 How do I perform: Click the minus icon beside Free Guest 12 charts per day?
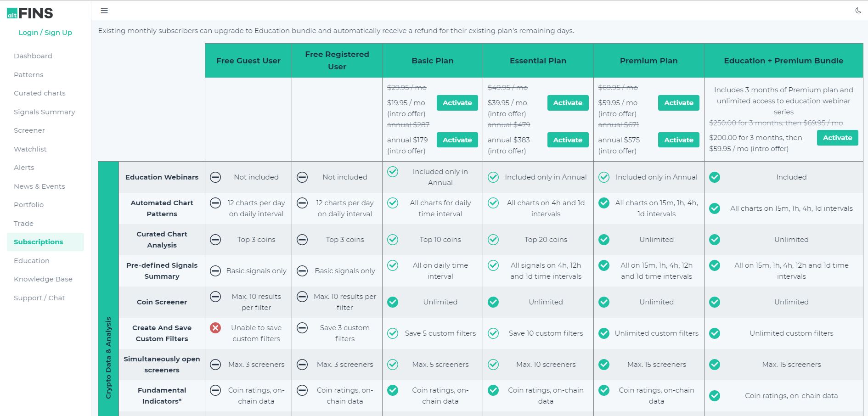click(215, 203)
